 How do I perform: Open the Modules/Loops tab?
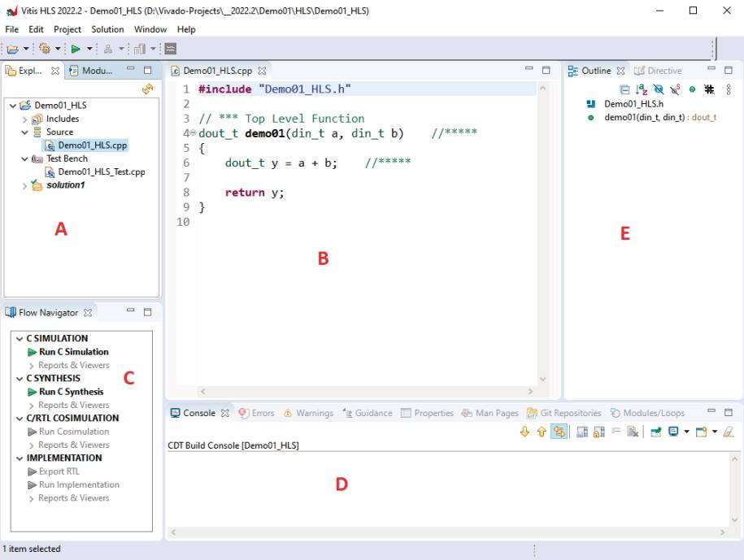coord(648,413)
